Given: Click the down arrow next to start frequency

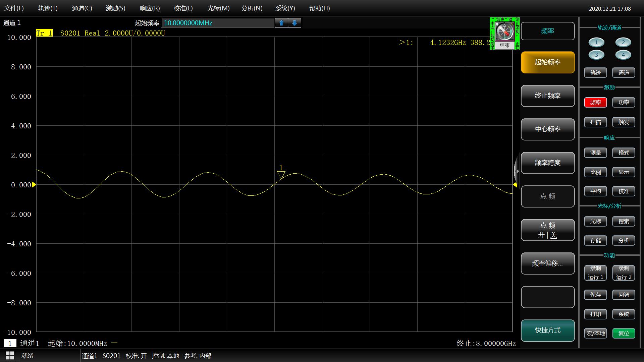Looking at the screenshot, I should 294,23.
